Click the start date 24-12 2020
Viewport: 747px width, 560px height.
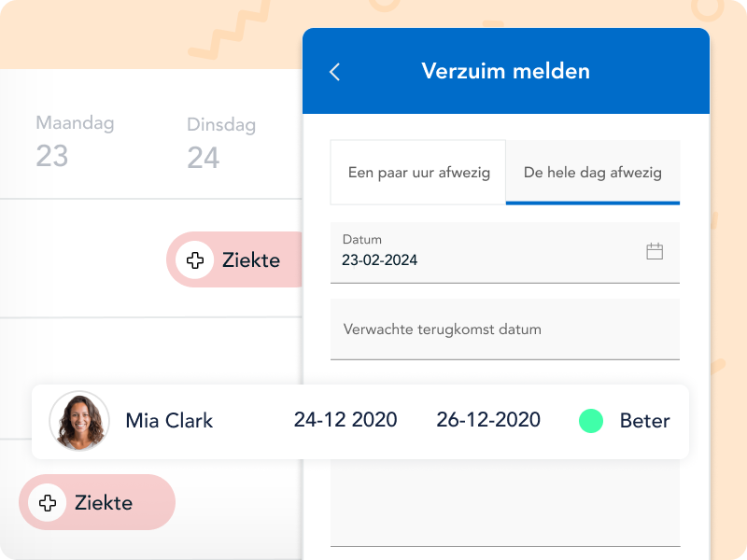tap(345, 420)
